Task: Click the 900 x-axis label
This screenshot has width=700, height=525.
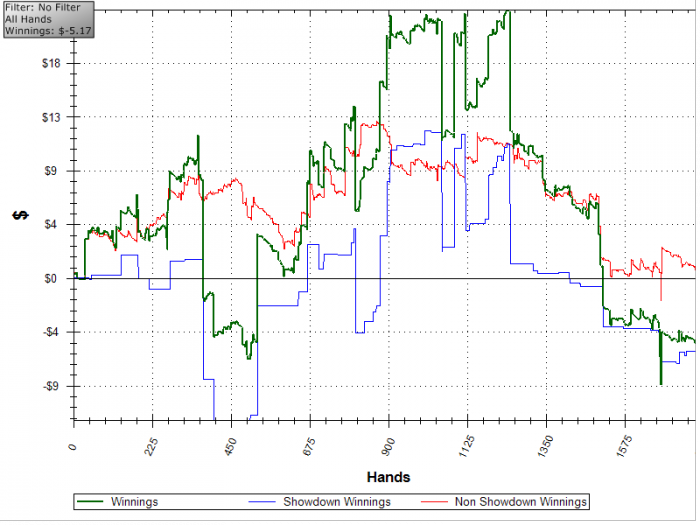Action: pyautogui.click(x=387, y=448)
